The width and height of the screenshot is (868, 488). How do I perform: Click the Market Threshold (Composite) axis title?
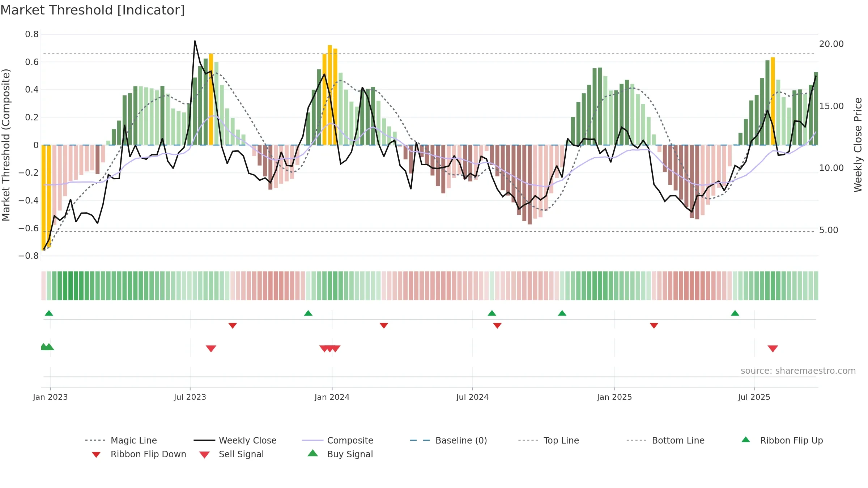pos(6,145)
